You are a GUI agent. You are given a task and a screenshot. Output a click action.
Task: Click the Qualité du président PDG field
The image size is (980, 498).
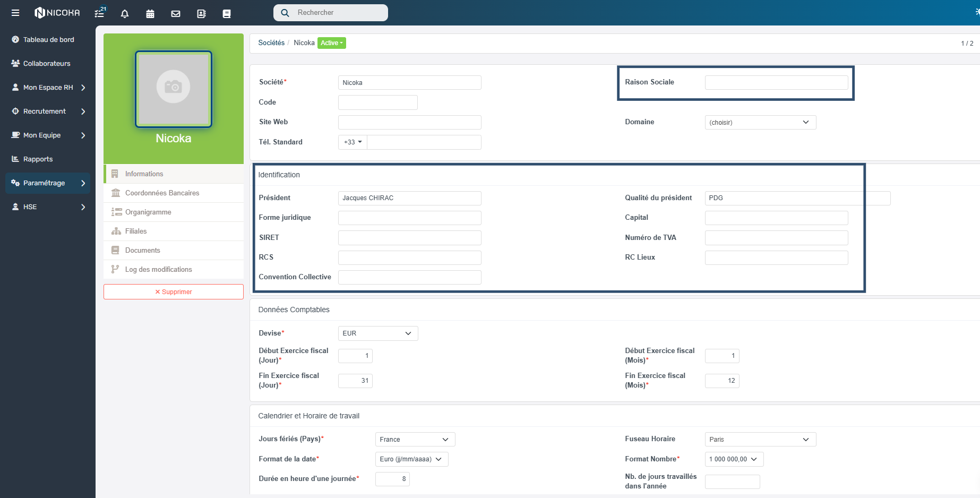pos(797,198)
